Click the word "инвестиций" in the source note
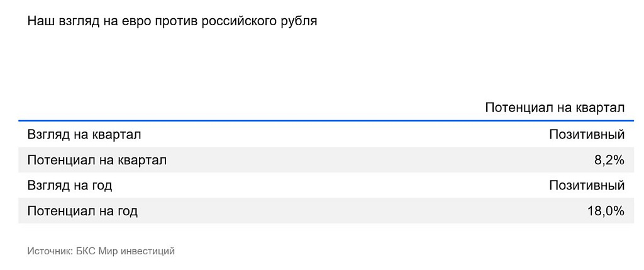Image resolution: width=644 pixels, height=270 pixels. [x=148, y=251]
